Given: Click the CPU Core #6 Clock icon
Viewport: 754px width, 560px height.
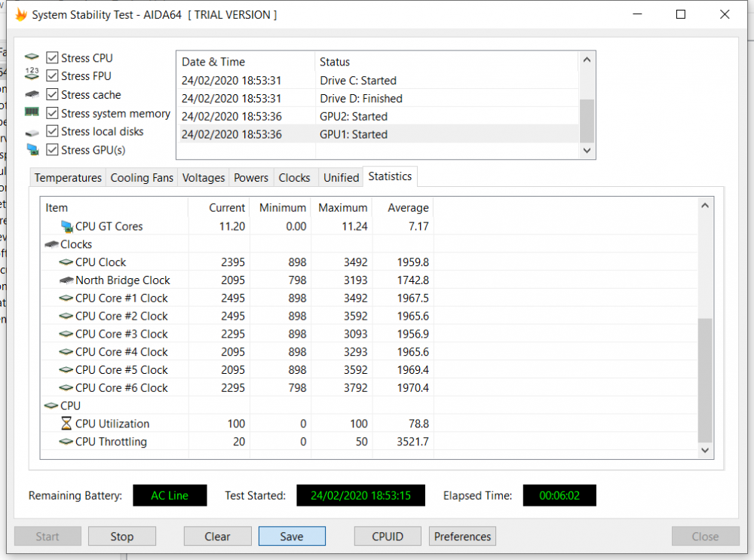Looking at the screenshot, I should (x=66, y=388).
